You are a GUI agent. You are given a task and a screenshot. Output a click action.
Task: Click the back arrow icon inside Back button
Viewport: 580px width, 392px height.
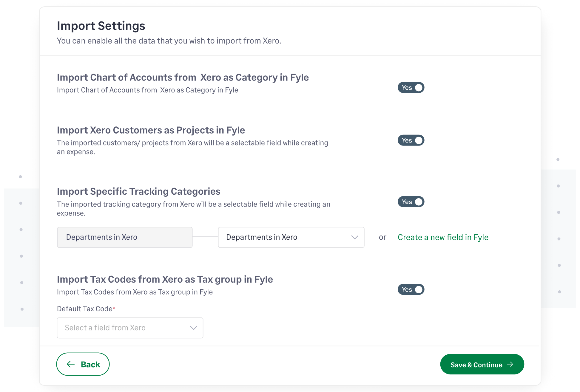[x=70, y=364]
